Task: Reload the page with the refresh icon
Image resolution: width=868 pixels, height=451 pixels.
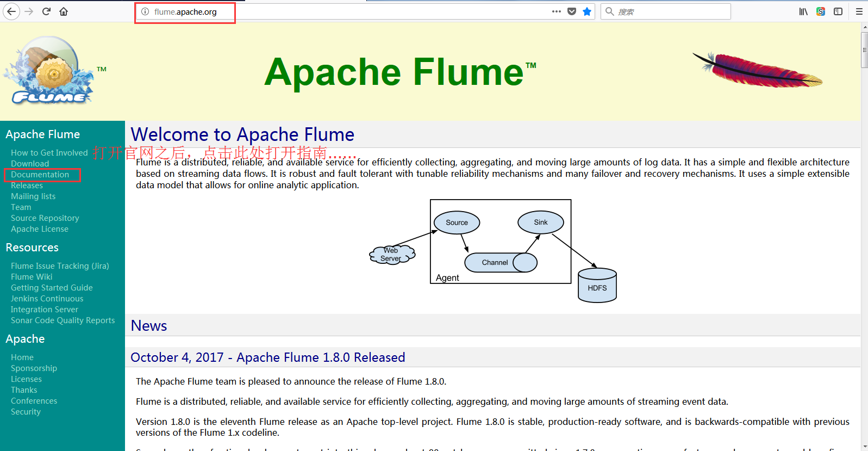Action: click(47, 11)
